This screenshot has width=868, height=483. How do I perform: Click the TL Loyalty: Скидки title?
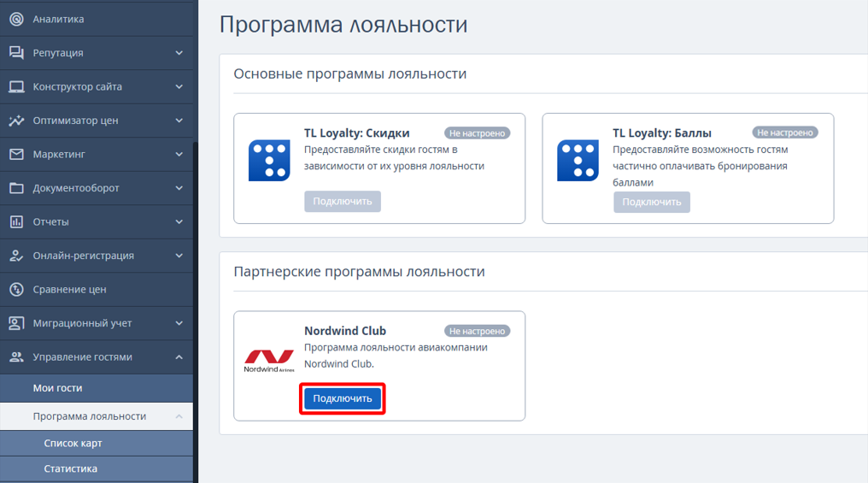(357, 133)
